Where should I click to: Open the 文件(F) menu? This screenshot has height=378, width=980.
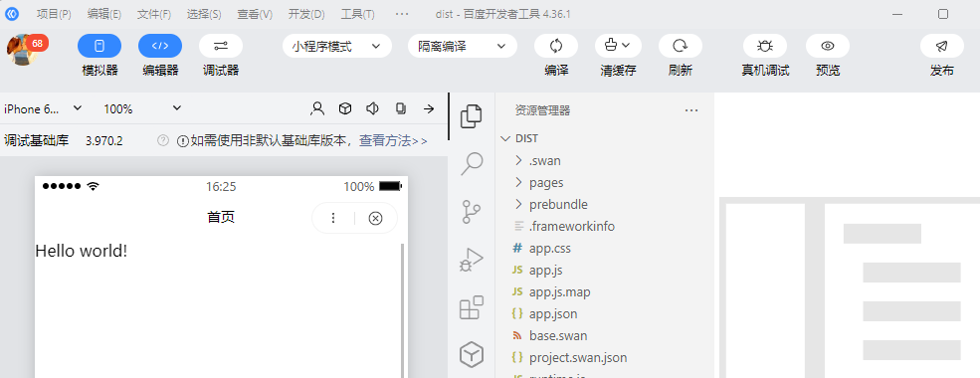pyautogui.click(x=154, y=14)
